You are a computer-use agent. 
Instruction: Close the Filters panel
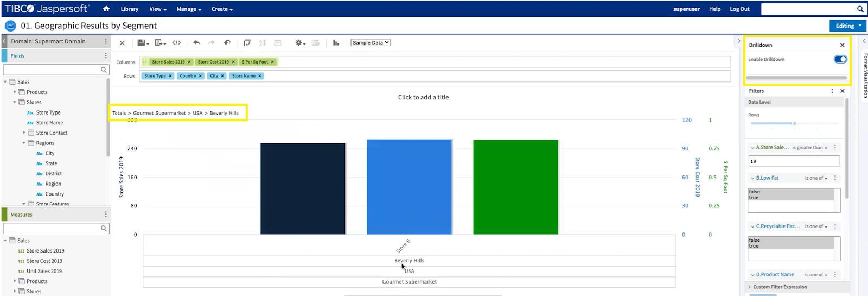pos(843,91)
